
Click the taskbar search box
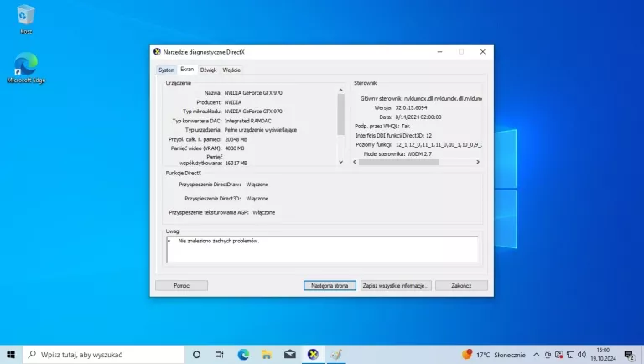point(103,355)
